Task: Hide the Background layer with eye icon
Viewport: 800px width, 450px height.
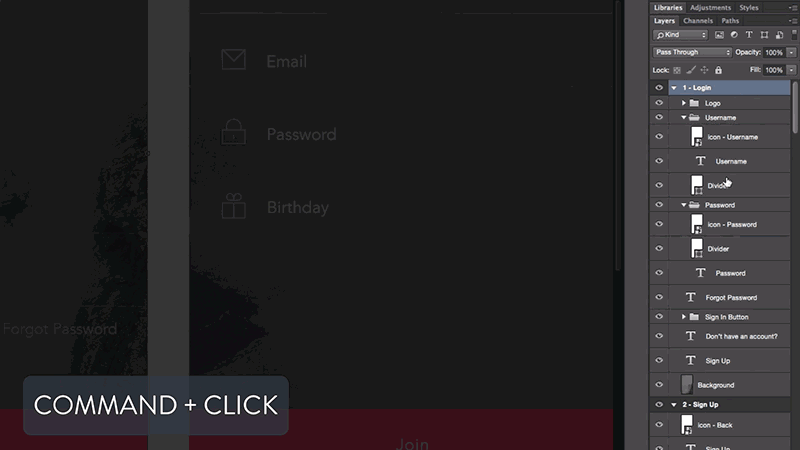Action: pos(659,385)
